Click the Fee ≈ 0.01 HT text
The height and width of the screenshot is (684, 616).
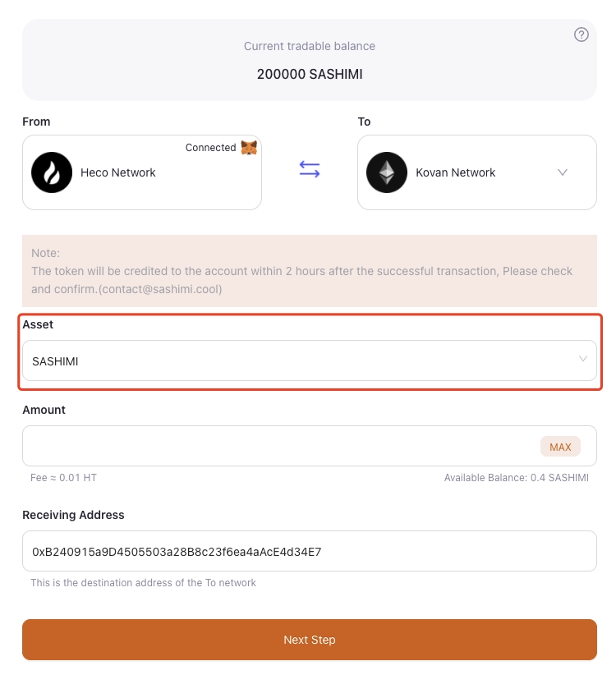63,478
